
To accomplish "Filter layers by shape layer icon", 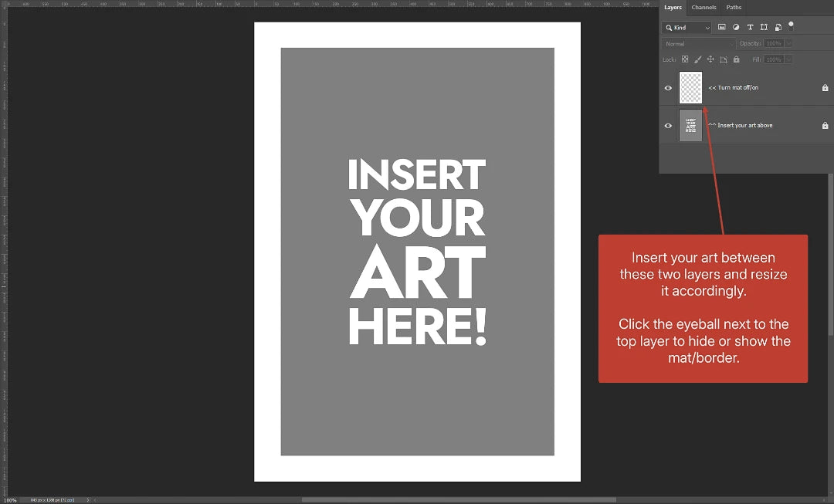I will pos(764,27).
